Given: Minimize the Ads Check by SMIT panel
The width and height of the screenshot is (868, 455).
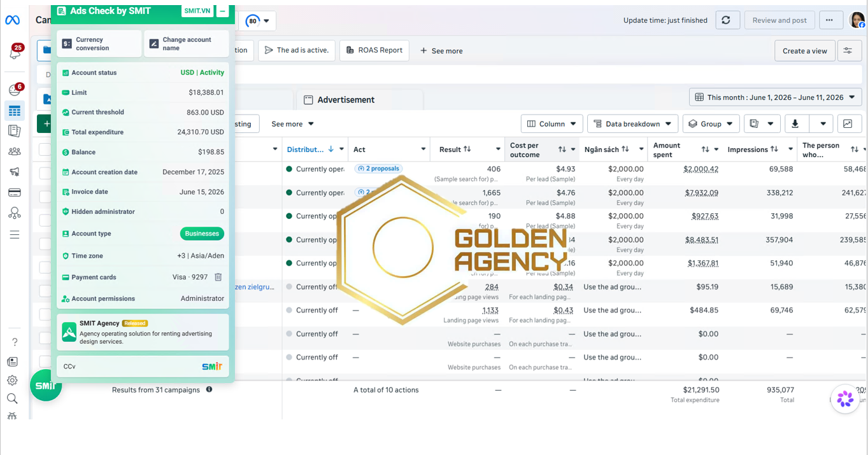Looking at the screenshot, I should [222, 11].
